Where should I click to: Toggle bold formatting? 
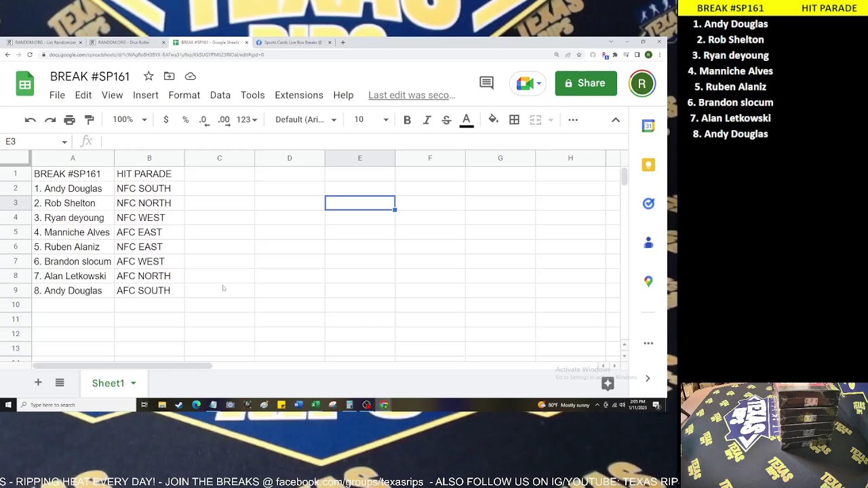pos(407,120)
